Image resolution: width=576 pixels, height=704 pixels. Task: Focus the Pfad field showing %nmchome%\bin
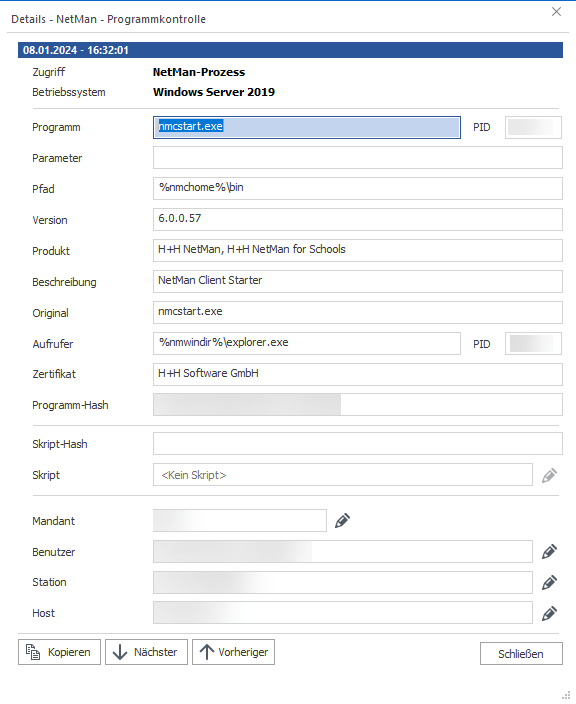click(358, 189)
